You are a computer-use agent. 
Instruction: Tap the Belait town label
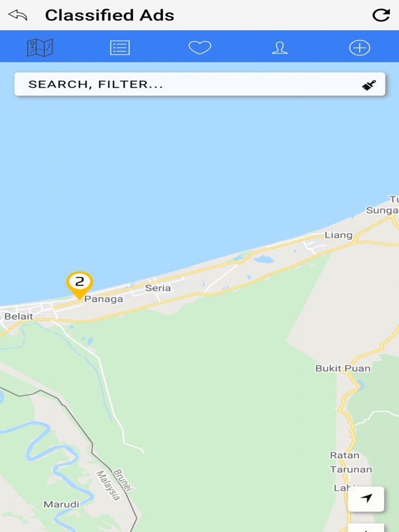pyautogui.click(x=19, y=317)
